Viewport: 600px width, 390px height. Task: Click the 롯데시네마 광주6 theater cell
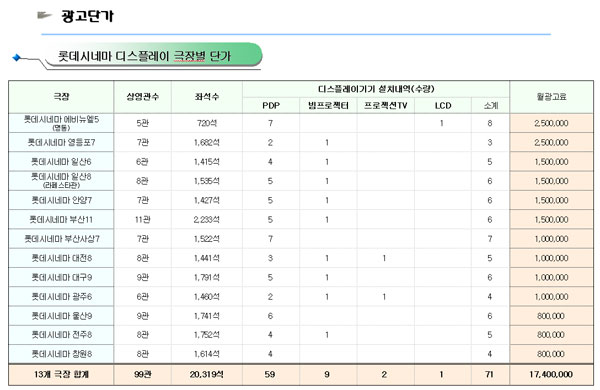[61, 297]
